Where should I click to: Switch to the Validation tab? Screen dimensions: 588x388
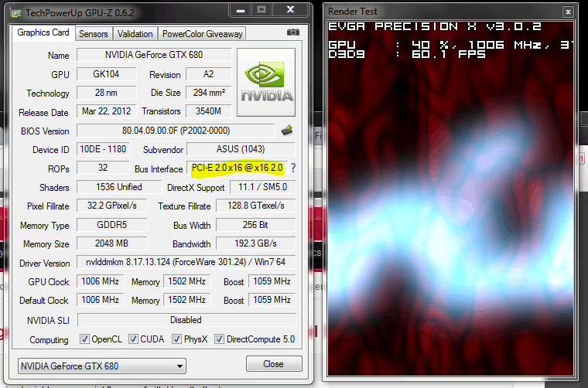tap(135, 34)
